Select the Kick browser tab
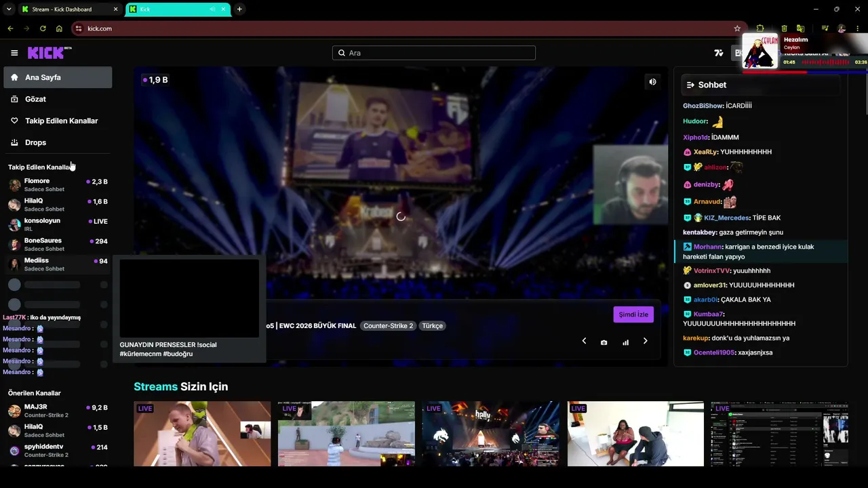Screen dimensions: 868x488 (x=179, y=9)
